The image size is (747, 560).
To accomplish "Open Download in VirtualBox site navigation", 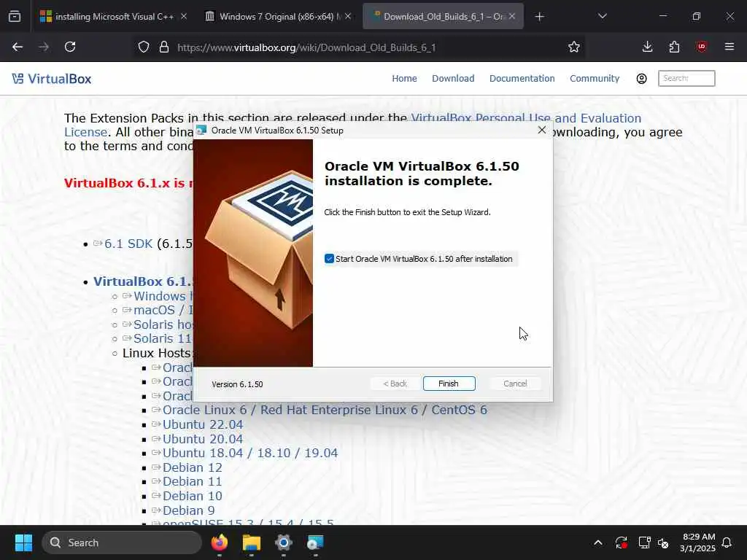I will coord(453,79).
